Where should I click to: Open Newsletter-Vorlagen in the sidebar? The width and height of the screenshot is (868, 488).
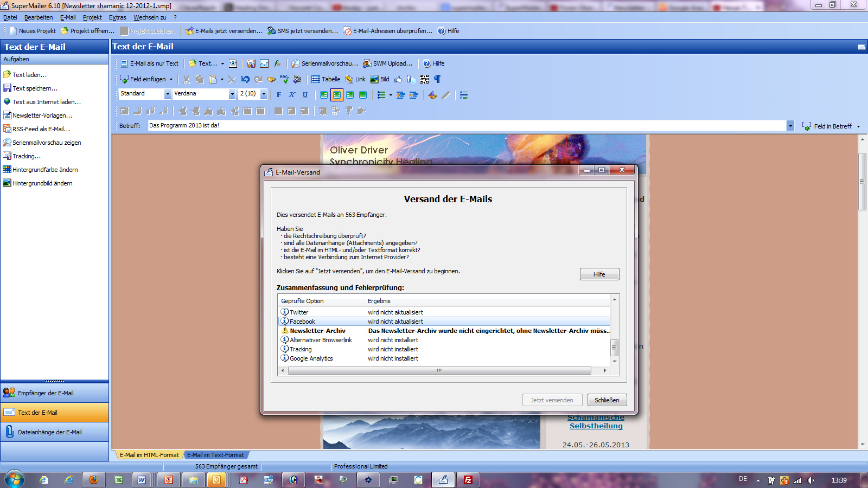pyautogui.click(x=37, y=115)
